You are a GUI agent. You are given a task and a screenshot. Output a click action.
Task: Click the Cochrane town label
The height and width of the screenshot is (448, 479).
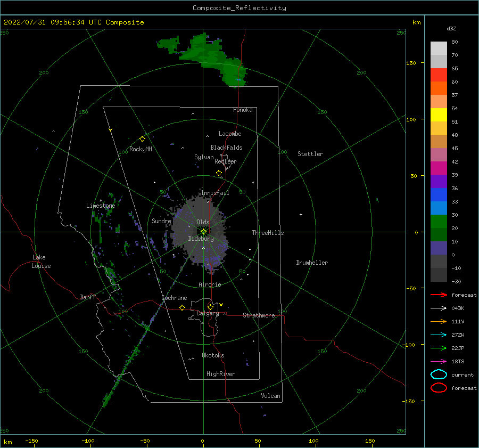tap(174, 298)
